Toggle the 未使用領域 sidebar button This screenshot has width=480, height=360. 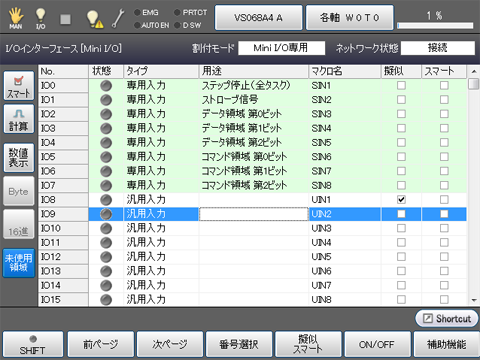click(x=19, y=263)
